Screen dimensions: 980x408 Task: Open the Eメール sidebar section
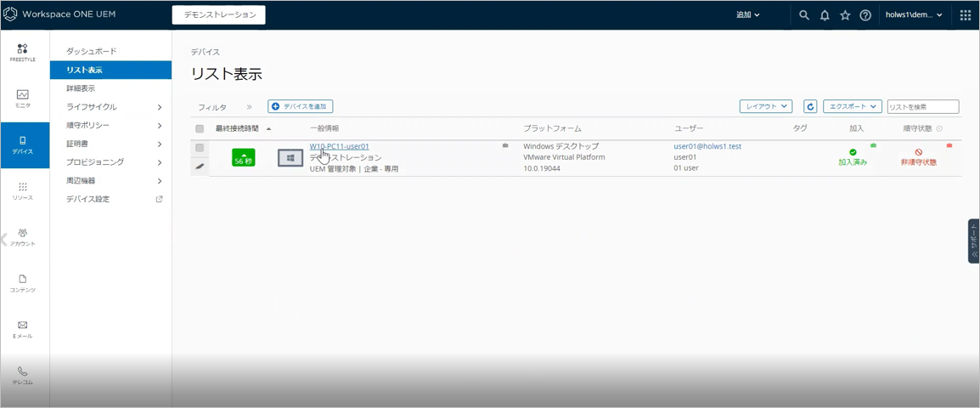[x=22, y=330]
